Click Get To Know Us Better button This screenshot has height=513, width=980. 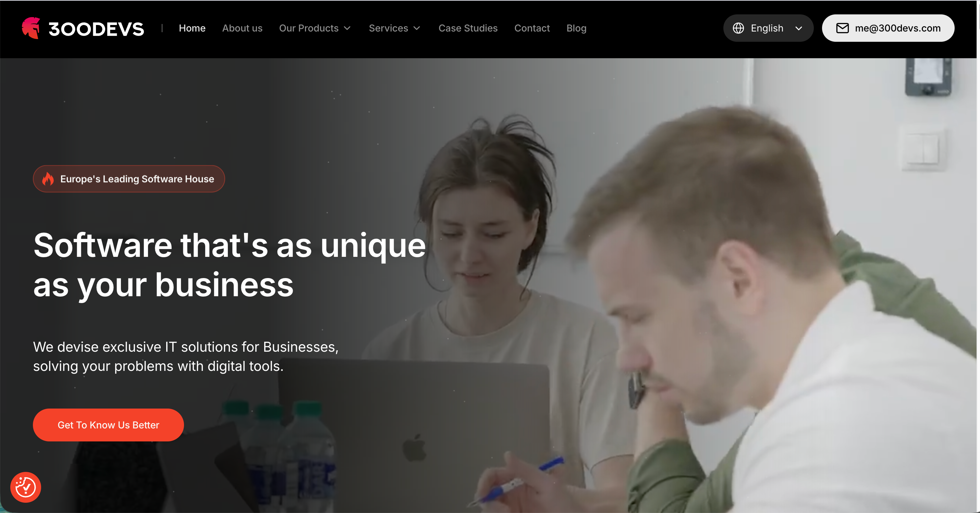[108, 425]
